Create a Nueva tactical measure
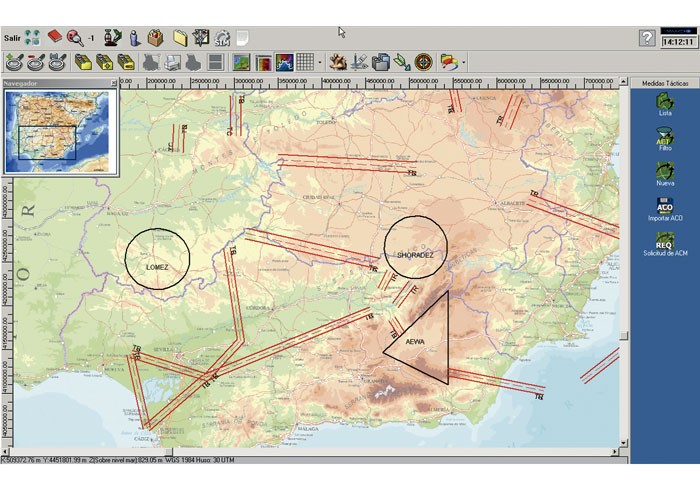Image resolution: width=700 pixels, height=490 pixels. point(665,174)
